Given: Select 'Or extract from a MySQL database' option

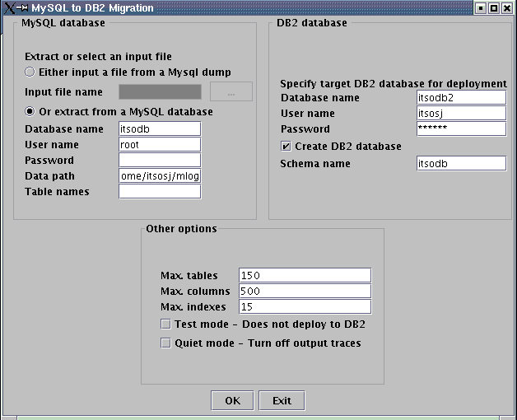Looking at the screenshot, I should [x=30, y=111].
